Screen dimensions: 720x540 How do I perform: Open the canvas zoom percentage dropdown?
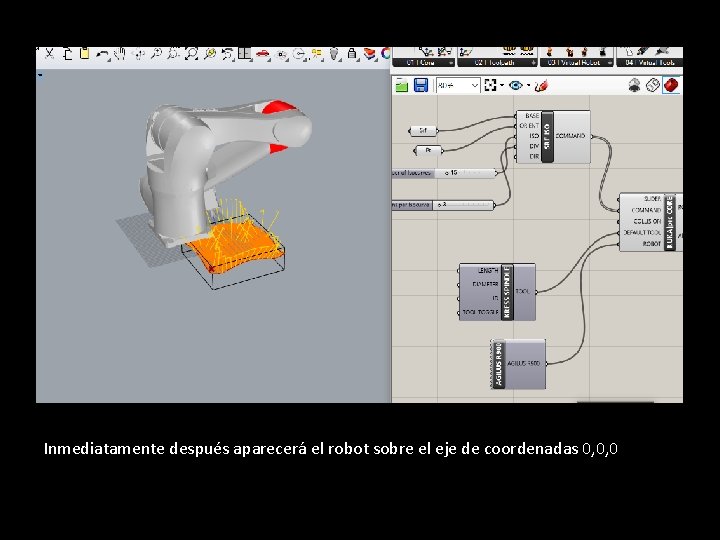tap(475, 85)
